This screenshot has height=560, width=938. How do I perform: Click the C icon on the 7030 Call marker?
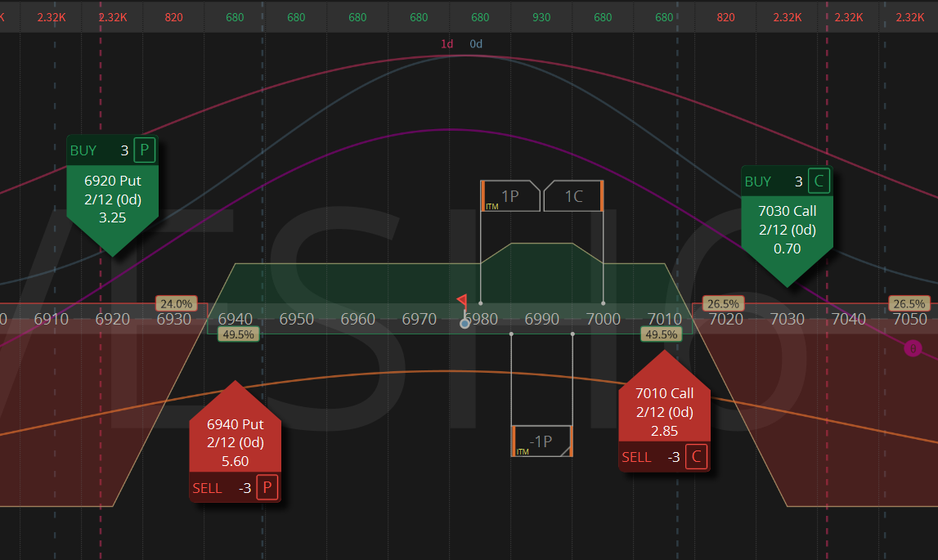819,181
